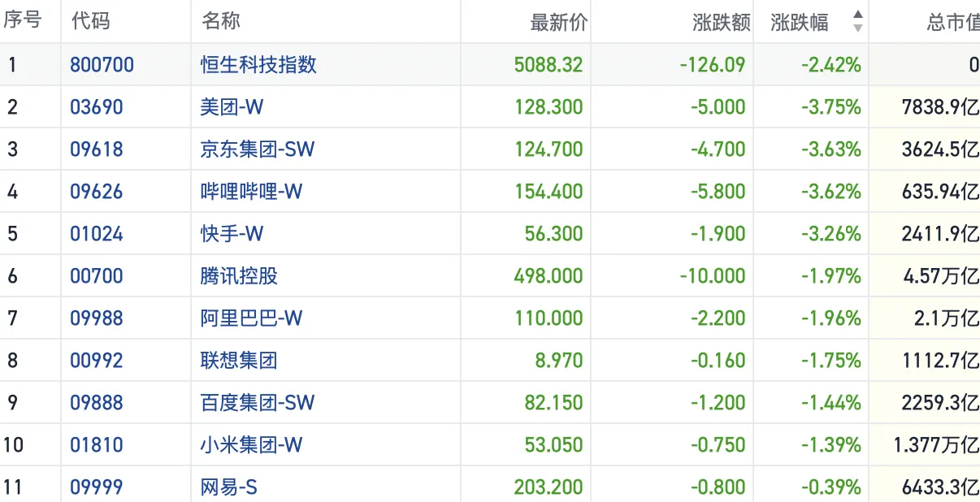Open the 恒生科技指数 name link
Image resolution: width=980 pixels, height=502 pixels.
(258, 65)
